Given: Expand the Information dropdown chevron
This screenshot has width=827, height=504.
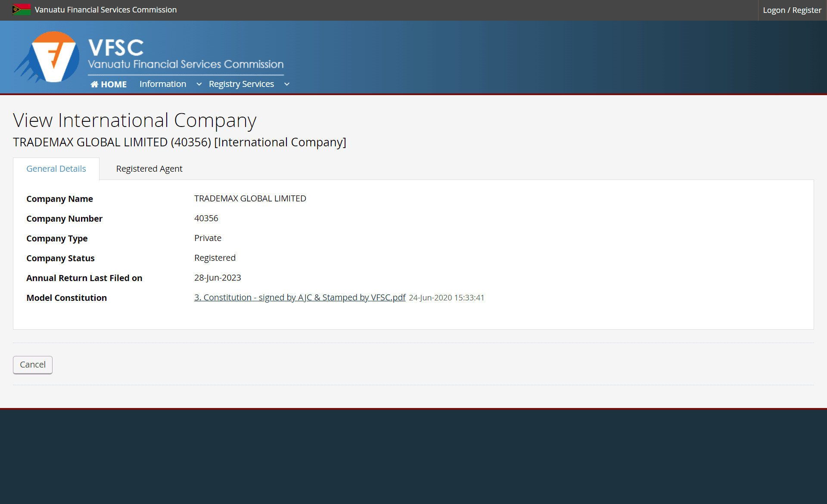Looking at the screenshot, I should 199,84.
